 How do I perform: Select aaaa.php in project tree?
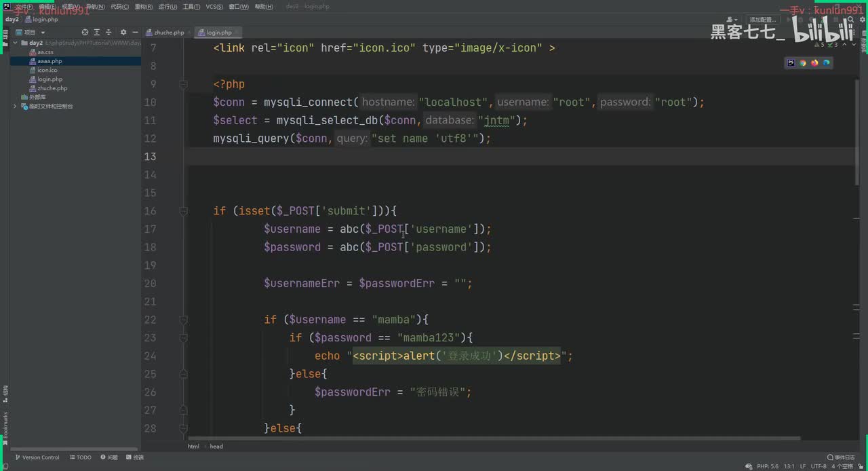tap(50, 61)
